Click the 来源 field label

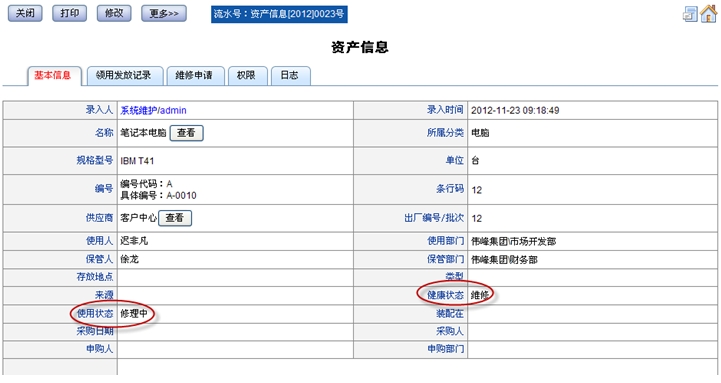pyautogui.click(x=104, y=295)
